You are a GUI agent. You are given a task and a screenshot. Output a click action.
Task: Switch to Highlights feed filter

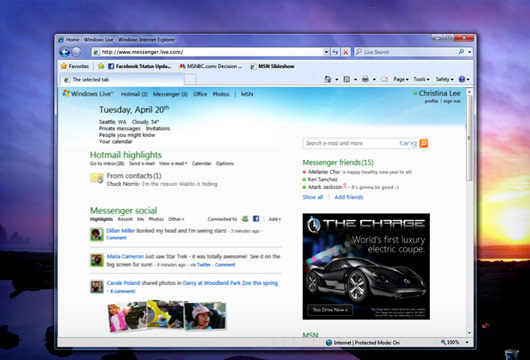101,219
